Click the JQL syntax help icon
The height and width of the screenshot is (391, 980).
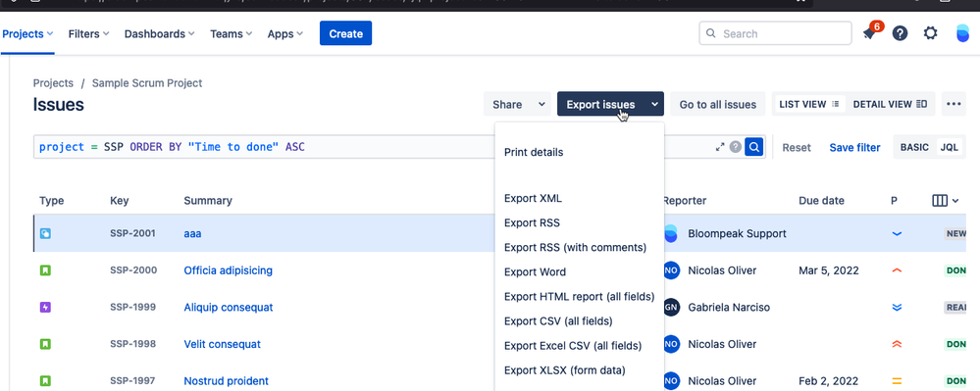click(x=736, y=147)
